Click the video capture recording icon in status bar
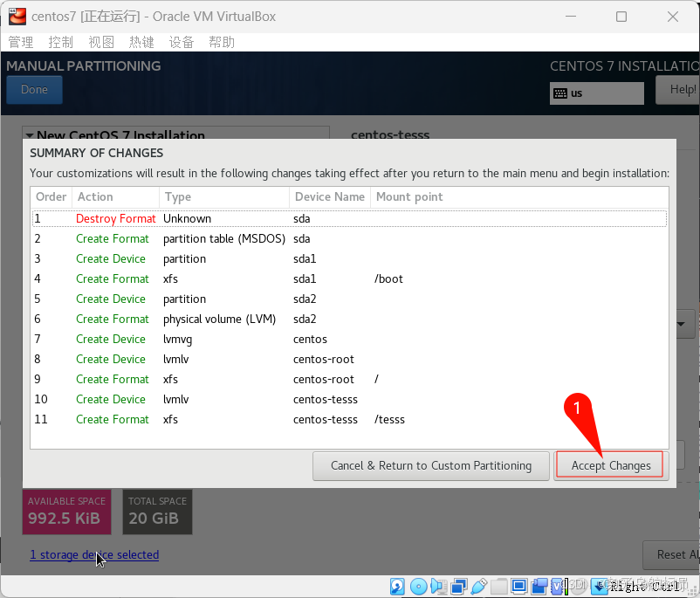Image resolution: width=700 pixels, height=598 pixels. [x=539, y=587]
